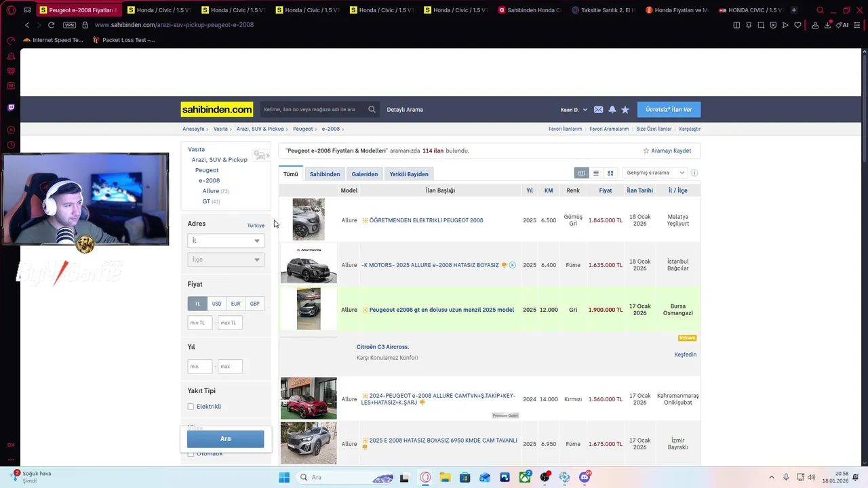Play video icon on K MOTORS listing
Image resolution: width=868 pixels, height=488 pixels.
click(x=512, y=265)
